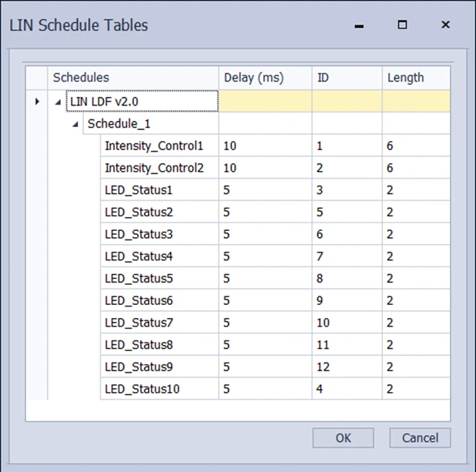Click the Delay (ms) column header
The width and height of the screenshot is (476, 472).
(265, 78)
